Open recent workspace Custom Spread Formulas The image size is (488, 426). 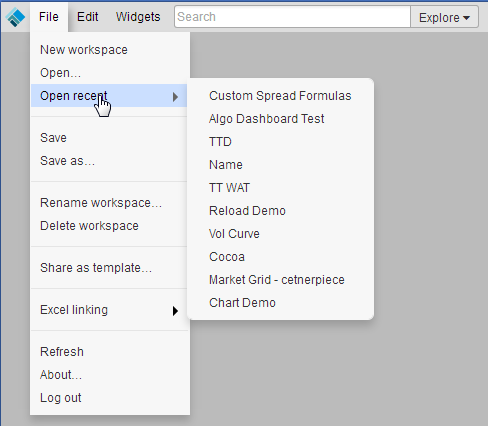tap(280, 96)
